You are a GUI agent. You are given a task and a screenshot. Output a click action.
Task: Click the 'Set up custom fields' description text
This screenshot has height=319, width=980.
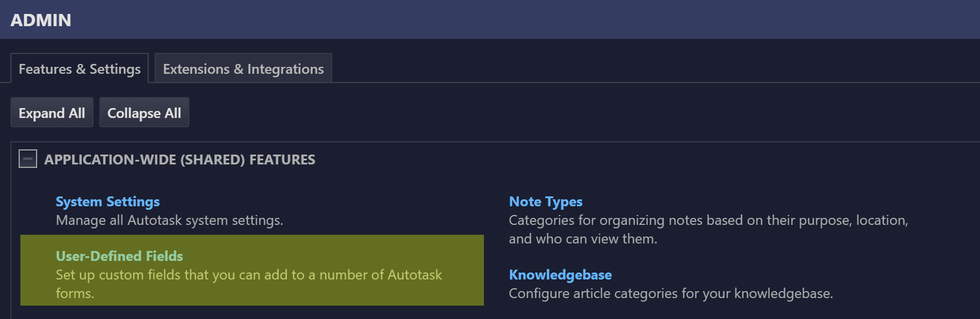tap(249, 275)
